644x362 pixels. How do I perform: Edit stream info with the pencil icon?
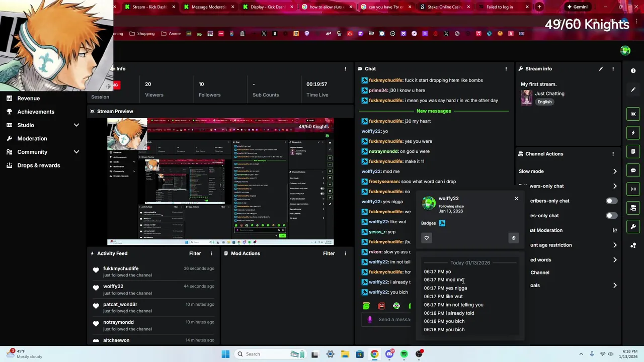pyautogui.click(x=601, y=69)
